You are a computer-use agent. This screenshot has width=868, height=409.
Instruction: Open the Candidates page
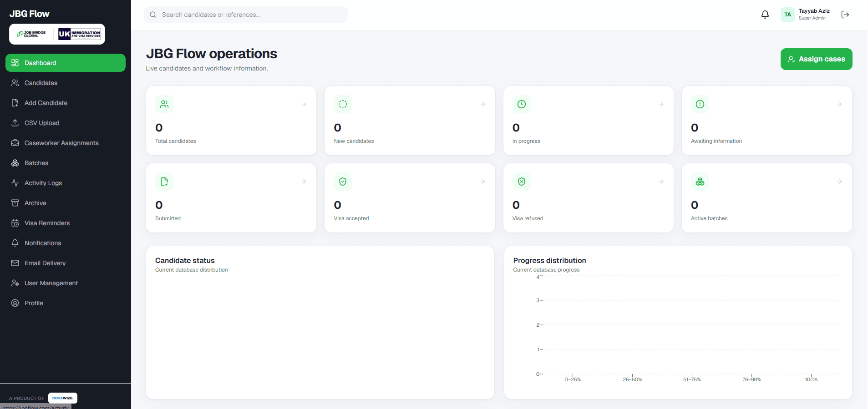66,83
